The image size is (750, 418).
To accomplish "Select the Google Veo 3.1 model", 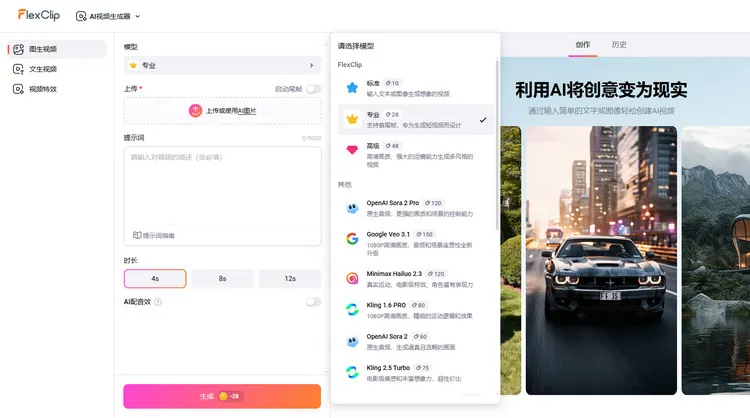I will [x=415, y=243].
